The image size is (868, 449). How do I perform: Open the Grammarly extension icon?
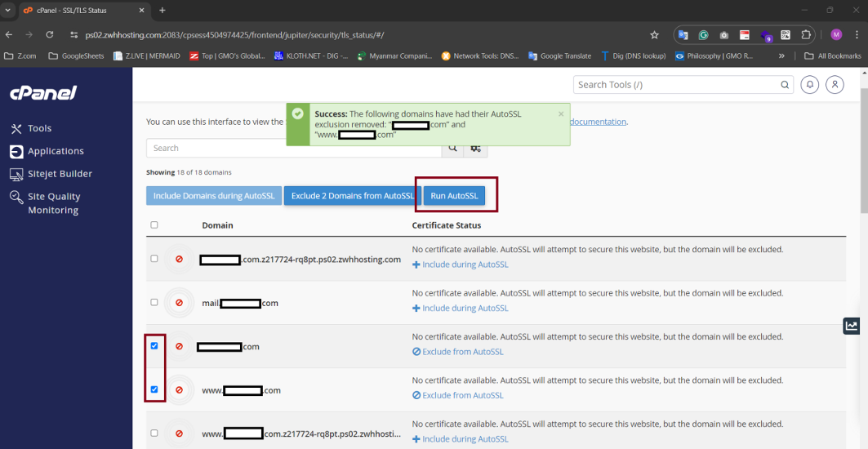[704, 35]
